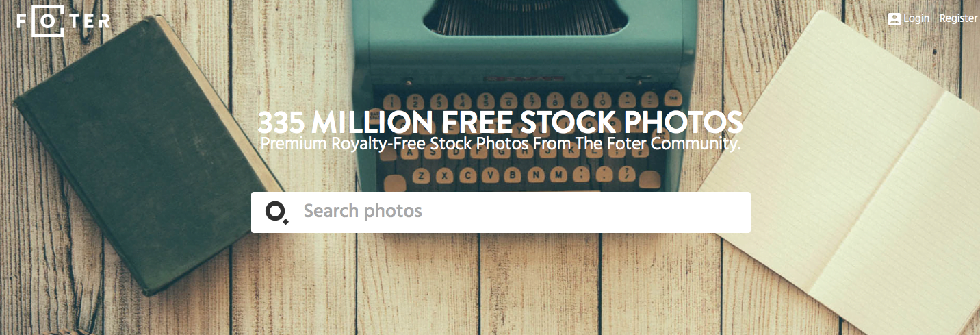
Task: Click the square O emblem in the Foter logo
Action: point(47,21)
